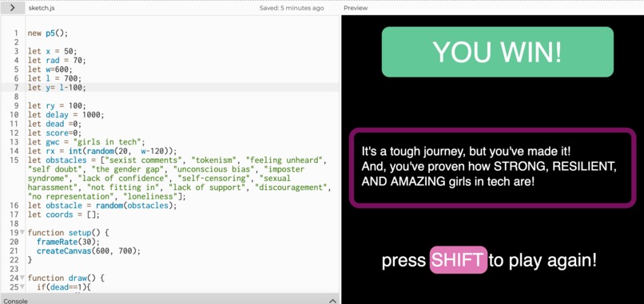Click the 'let score=0;' code line
The image size is (644, 304).
pos(54,132)
